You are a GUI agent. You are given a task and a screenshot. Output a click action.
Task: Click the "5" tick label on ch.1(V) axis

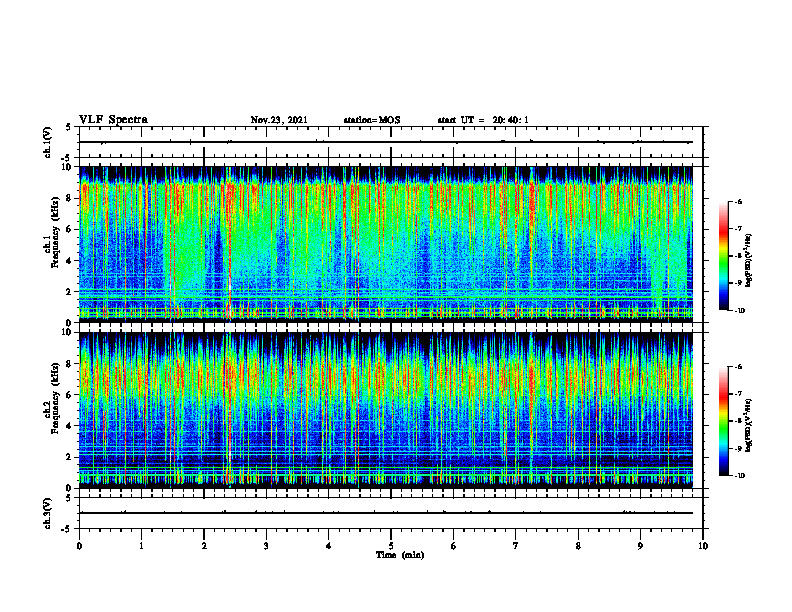70,127
